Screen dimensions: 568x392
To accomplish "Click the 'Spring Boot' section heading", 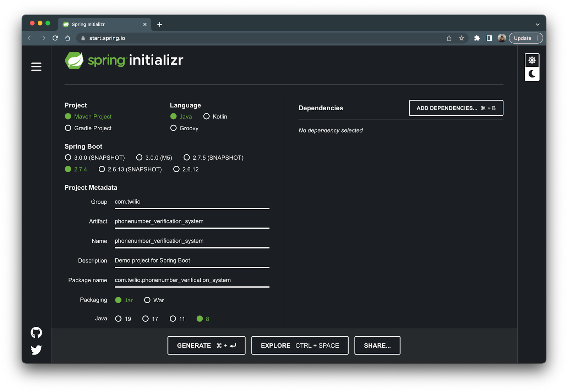I will [x=83, y=147].
